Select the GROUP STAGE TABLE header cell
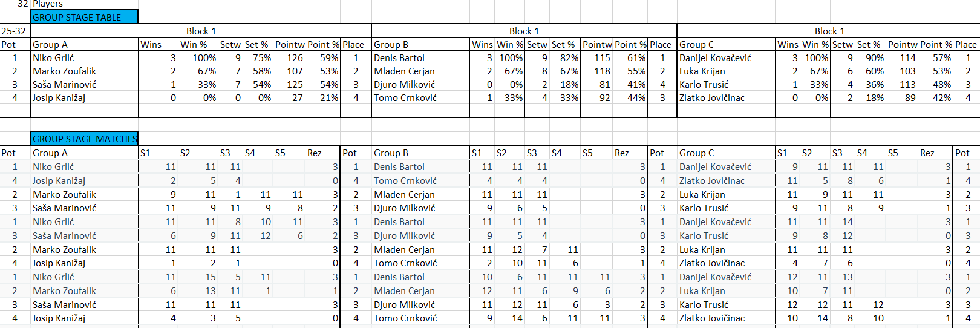The height and width of the screenshot is (328, 980). 84,17
